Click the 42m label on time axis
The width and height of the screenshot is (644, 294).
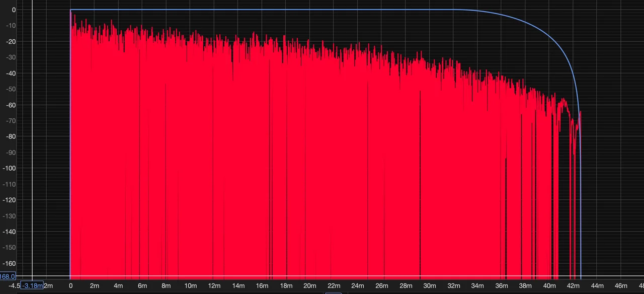click(573, 286)
